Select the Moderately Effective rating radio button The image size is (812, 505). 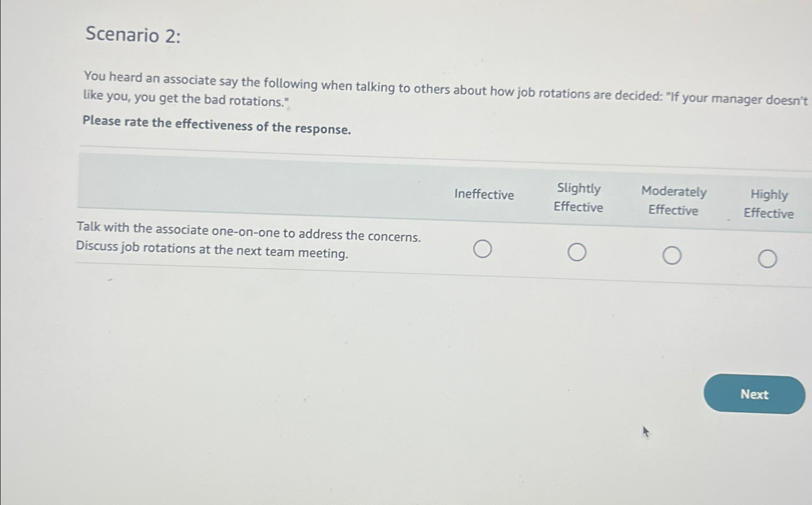[x=672, y=255]
